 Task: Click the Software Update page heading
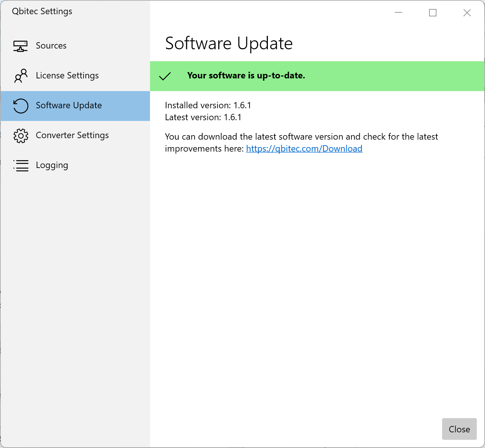click(x=229, y=43)
